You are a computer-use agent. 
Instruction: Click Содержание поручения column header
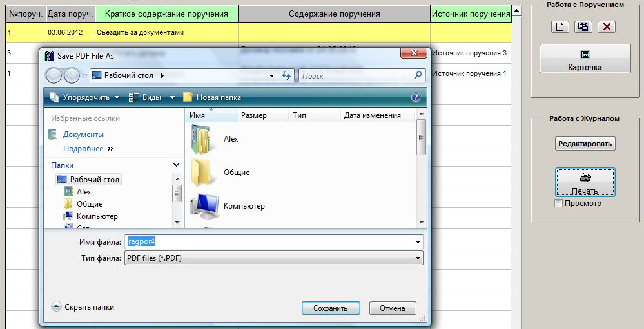(x=335, y=14)
